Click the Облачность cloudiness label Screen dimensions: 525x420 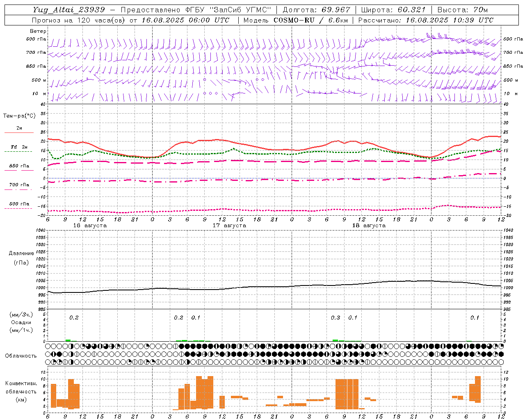coord(21,356)
